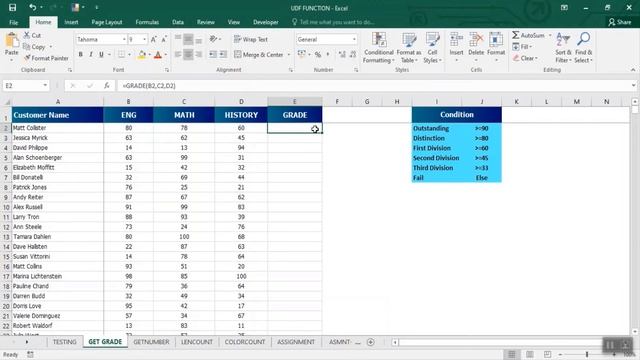Toggle Center horizontal alignment

tap(188, 54)
